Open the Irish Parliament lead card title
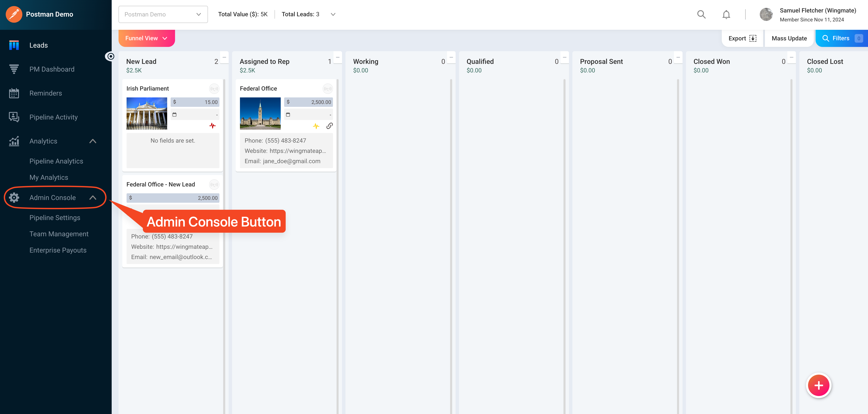868x414 pixels. pyautogui.click(x=148, y=88)
